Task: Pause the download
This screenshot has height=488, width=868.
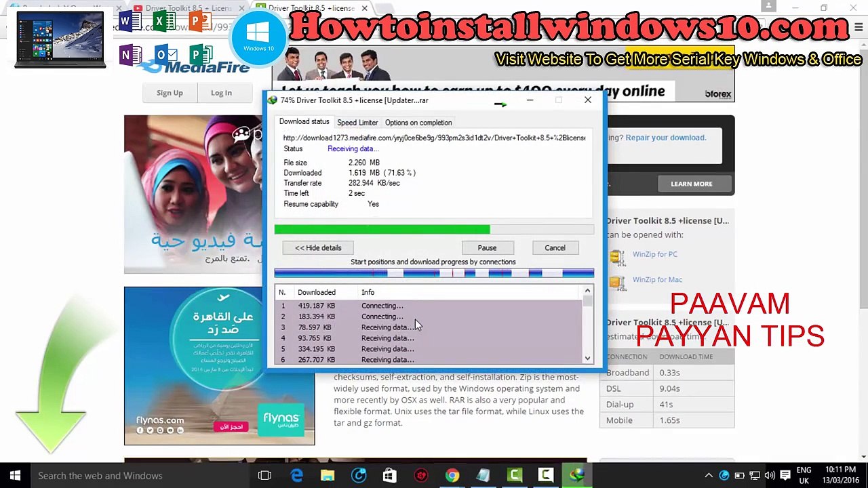Action: pyautogui.click(x=487, y=248)
